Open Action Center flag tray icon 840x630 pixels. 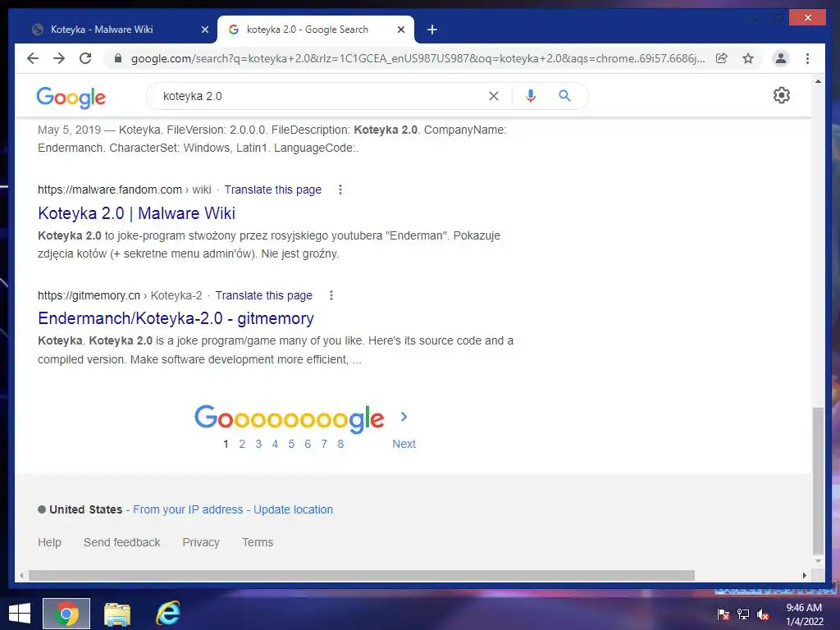[x=724, y=614]
